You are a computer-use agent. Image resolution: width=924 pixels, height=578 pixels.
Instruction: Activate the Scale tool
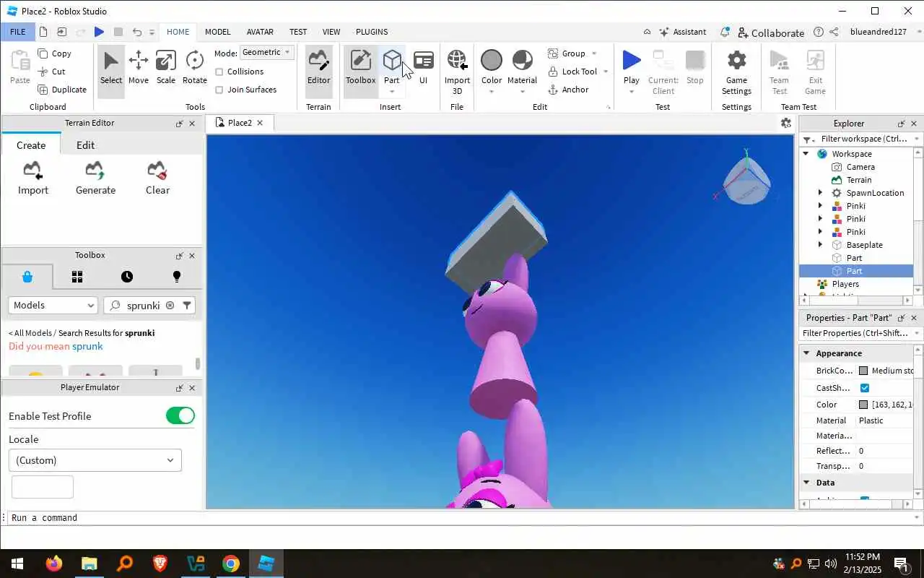(x=165, y=68)
